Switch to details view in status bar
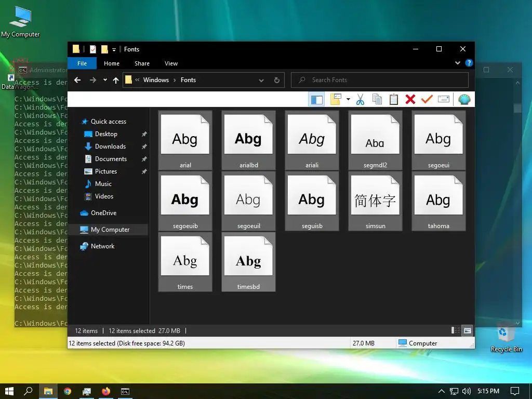Screen dimensions: 532x399 point(456,330)
